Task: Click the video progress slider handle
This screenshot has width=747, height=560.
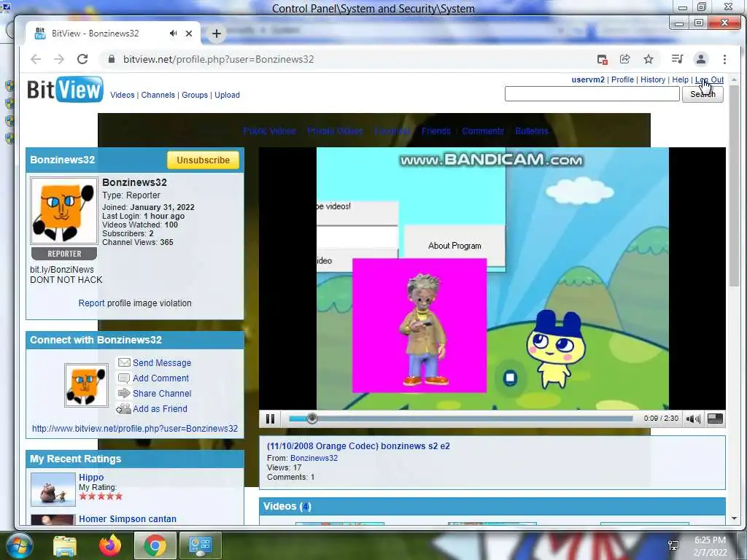Action: (312, 419)
